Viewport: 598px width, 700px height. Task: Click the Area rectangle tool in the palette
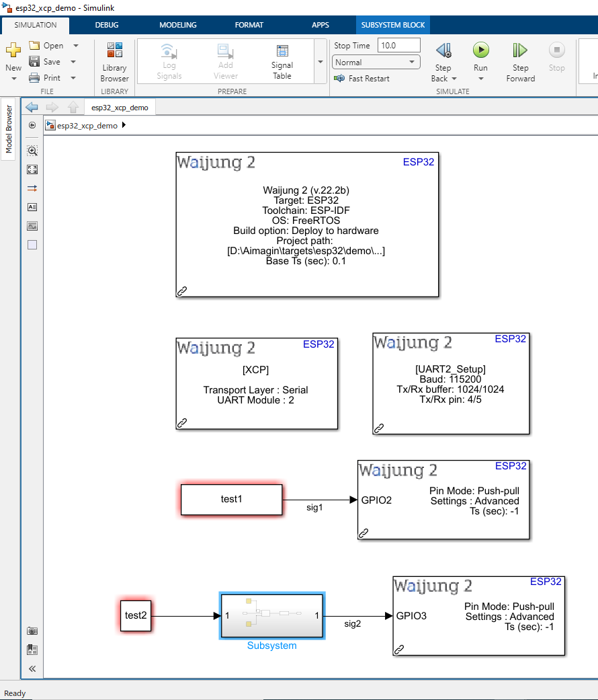(32, 245)
